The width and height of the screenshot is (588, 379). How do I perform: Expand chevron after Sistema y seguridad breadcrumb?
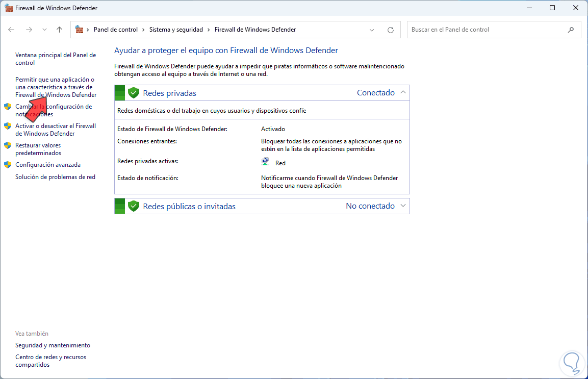pyautogui.click(x=209, y=30)
